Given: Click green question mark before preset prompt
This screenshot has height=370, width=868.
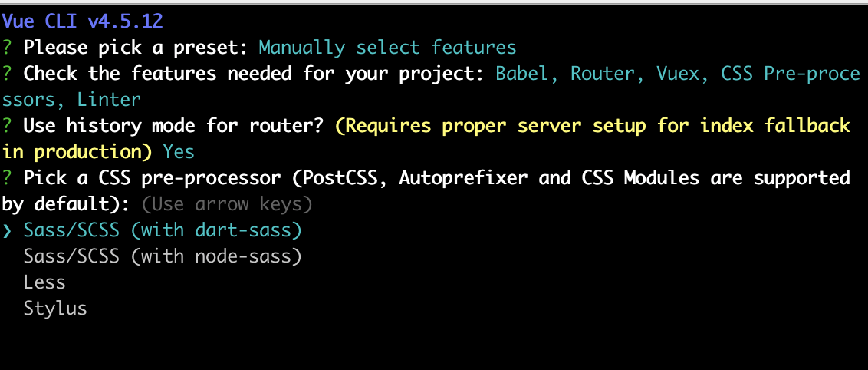Looking at the screenshot, I should pyautogui.click(x=7, y=48).
